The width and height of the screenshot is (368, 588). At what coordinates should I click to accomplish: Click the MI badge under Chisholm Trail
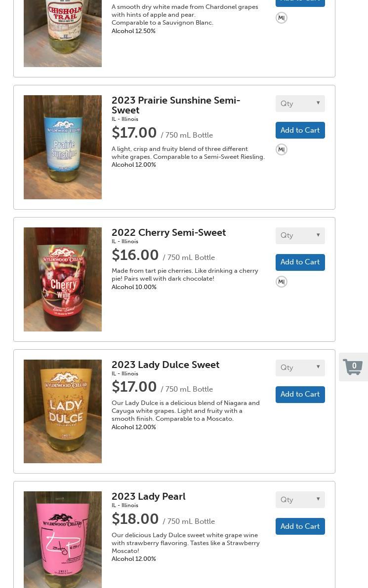281,18
